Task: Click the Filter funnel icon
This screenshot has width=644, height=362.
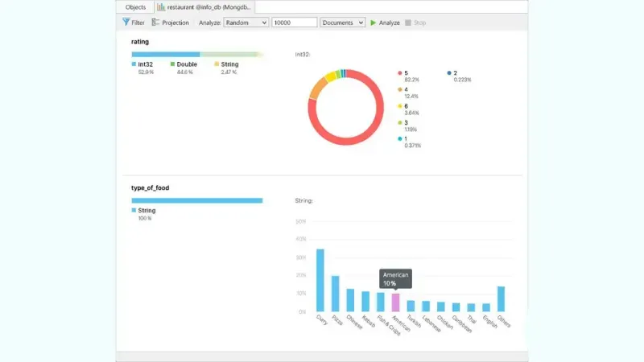Action: point(126,22)
